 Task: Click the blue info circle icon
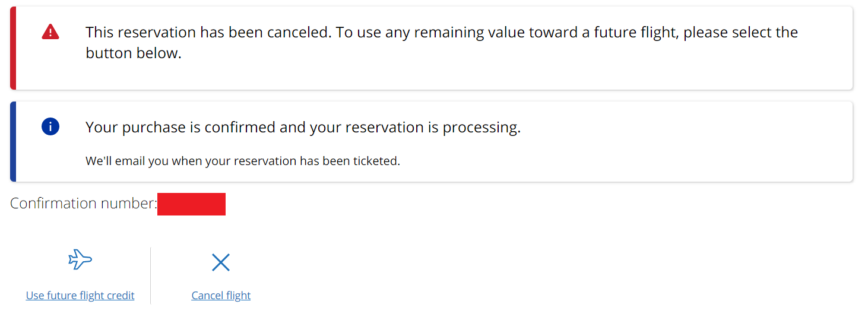(x=50, y=126)
